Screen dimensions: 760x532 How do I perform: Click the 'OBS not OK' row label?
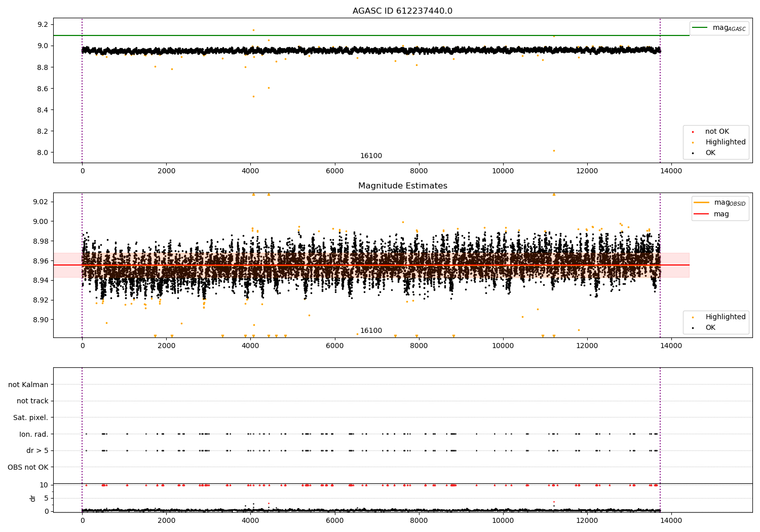coord(28,467)
